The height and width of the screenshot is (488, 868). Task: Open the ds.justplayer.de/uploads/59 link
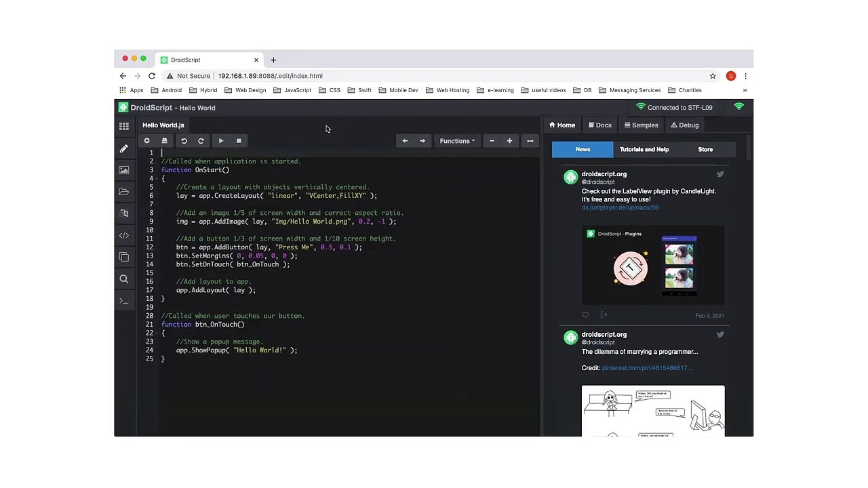[620, 207]
